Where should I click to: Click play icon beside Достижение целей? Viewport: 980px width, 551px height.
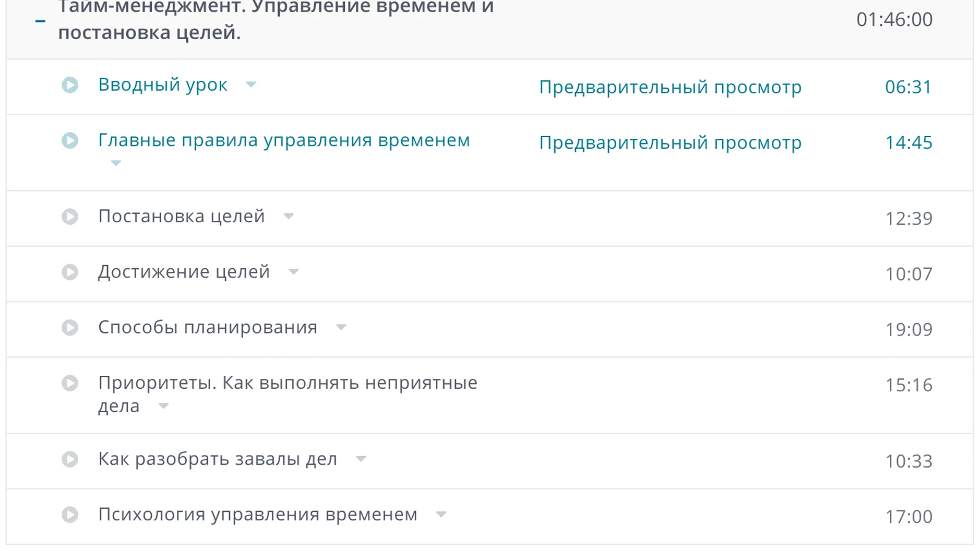click(x=70, y=272)
